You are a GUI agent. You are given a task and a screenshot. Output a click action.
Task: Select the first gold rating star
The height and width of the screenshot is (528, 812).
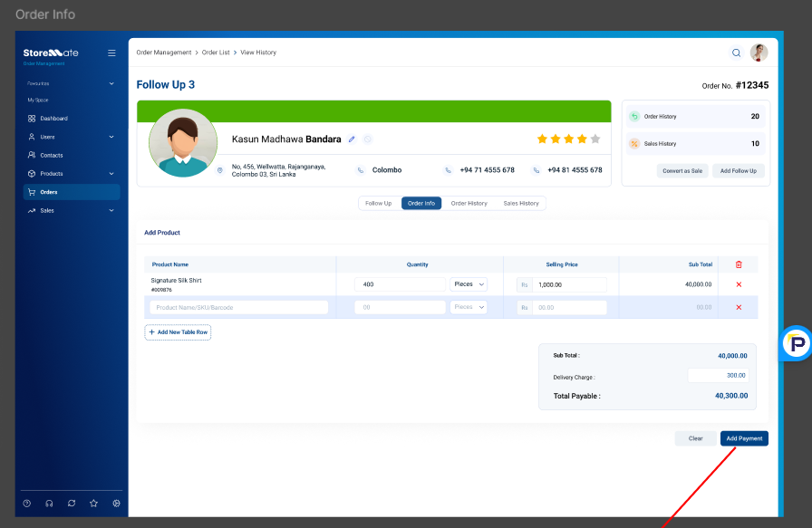542,139
